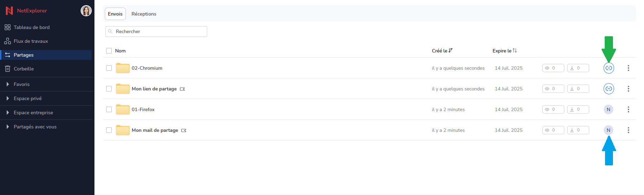Image resolution: width=644 pixels, height=195 pixels.
Task: Tick the checkbox for 02-Chromium
Action: (x=109, y=68)
